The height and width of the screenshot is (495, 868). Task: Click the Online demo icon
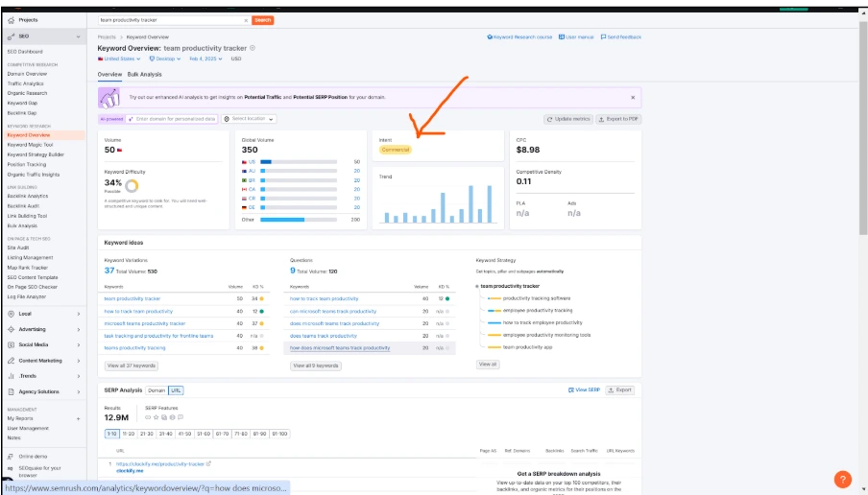[x=12, y=457]
